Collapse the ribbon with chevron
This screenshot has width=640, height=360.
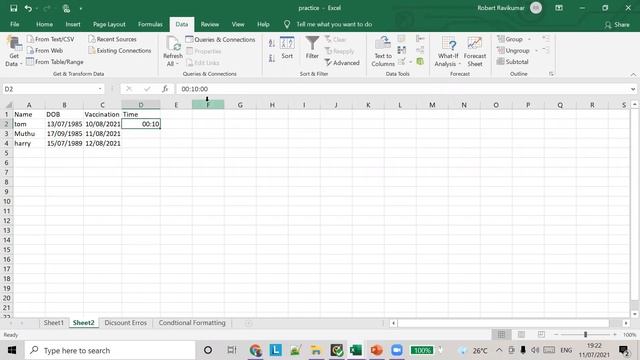[633, 74]
